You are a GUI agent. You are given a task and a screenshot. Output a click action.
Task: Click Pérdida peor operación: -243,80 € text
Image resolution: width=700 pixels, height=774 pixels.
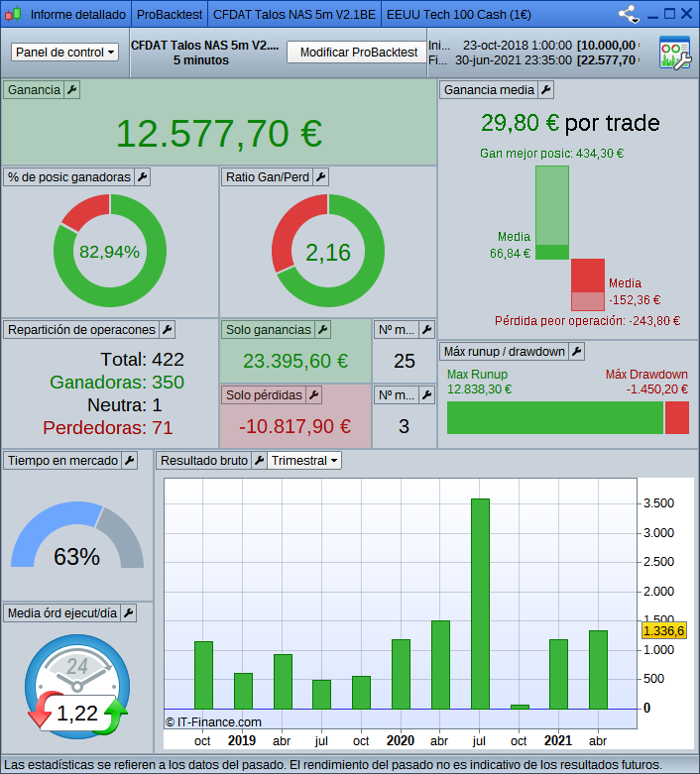[587, 321]
